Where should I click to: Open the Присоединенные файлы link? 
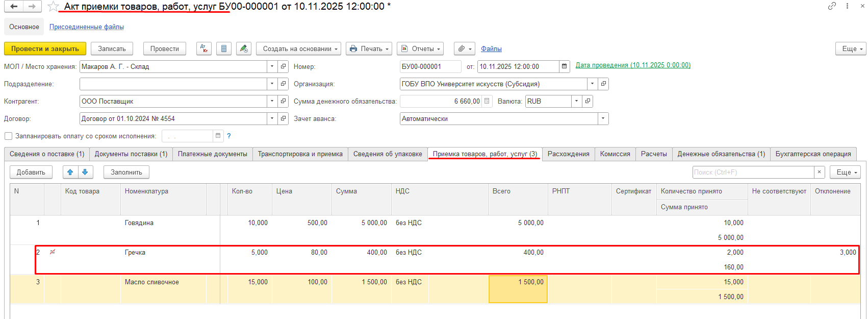(87, 27)
